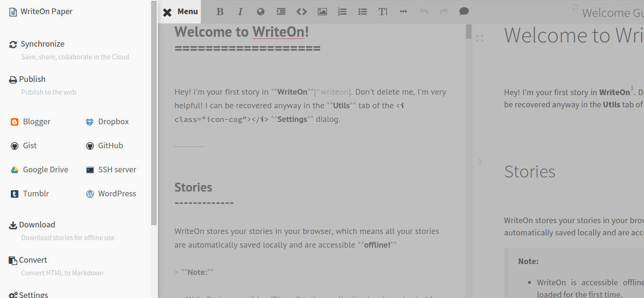
Task: Click 'Welcome to WriteOn!' heading in editor
Action: pyautogui.click(x=242, y=32)
